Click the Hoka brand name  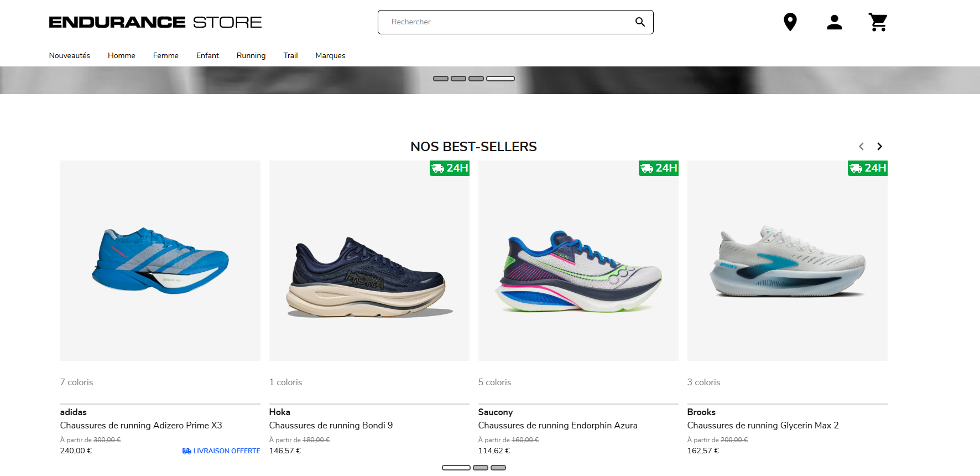[x=280, y=412]
